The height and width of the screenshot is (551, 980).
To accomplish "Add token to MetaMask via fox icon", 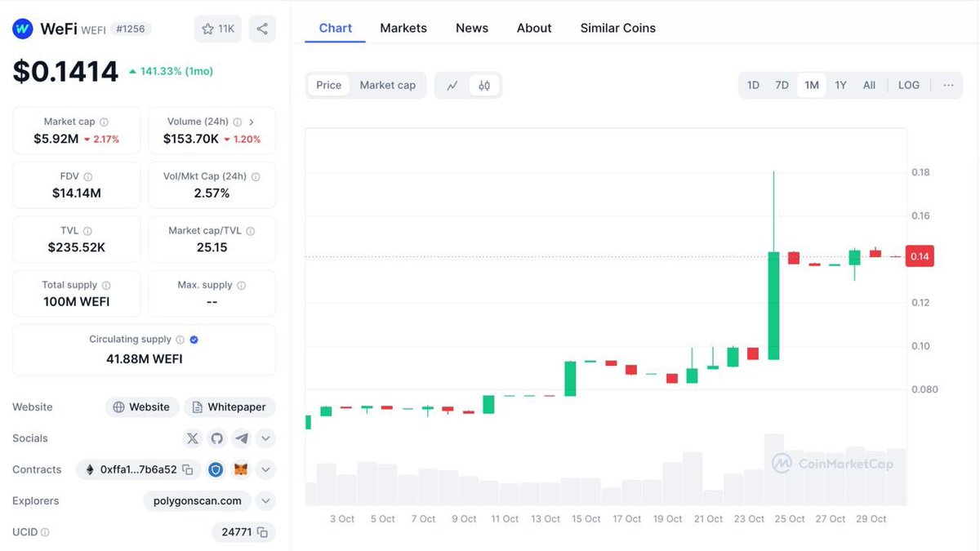I will click(241, 469).
